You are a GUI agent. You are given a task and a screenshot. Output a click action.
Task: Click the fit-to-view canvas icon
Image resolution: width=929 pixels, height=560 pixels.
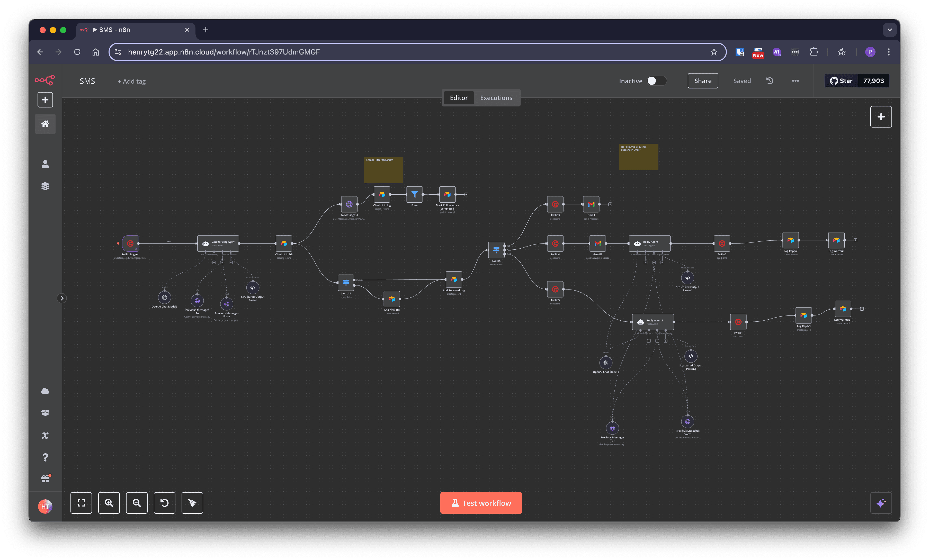pos(81,503)
